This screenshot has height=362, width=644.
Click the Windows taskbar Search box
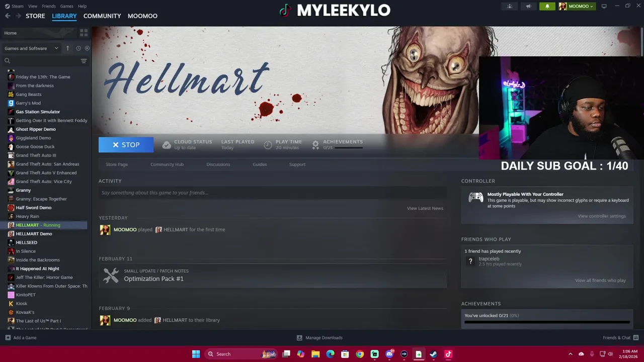tap(242, 354)
